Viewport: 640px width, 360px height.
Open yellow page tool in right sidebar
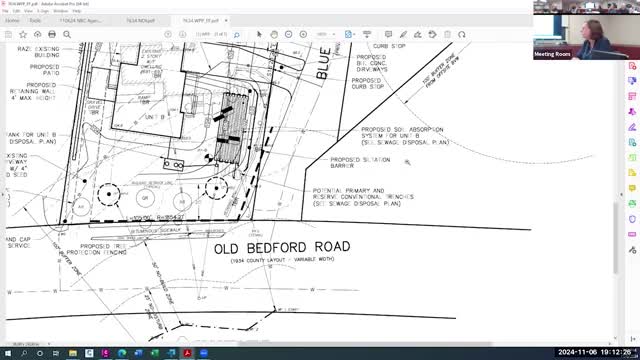(632, 173)
